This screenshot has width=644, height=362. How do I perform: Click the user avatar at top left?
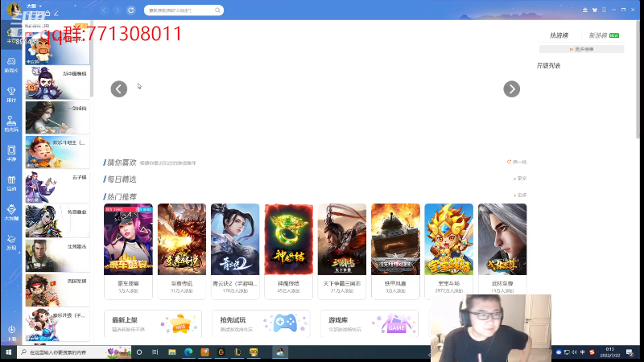pos(14,9)
